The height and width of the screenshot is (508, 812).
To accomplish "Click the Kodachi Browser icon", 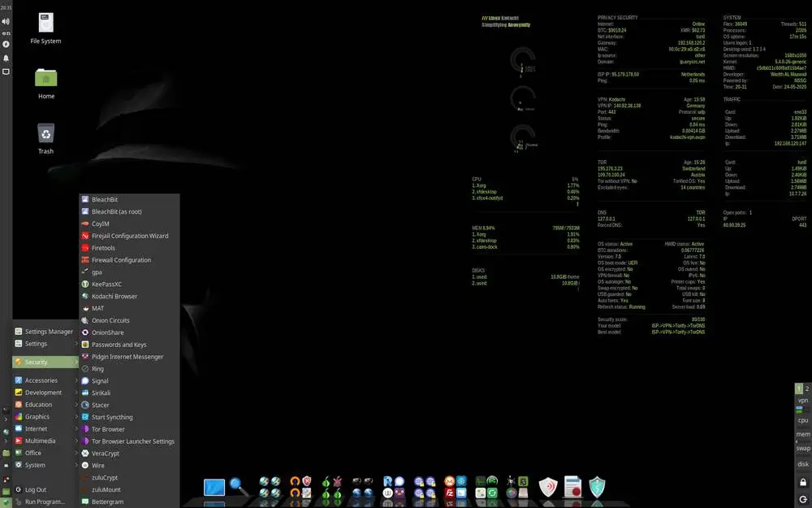I will point(85,296).
